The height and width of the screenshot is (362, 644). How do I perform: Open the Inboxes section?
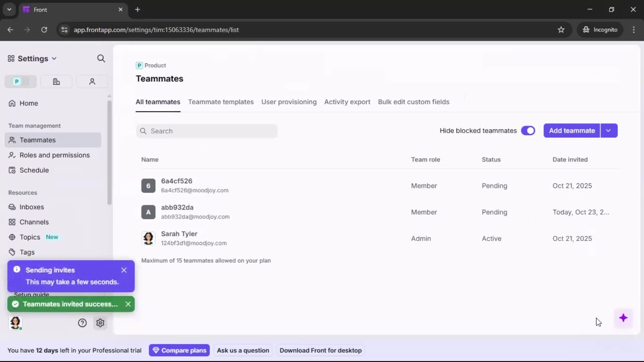(32, 207)
